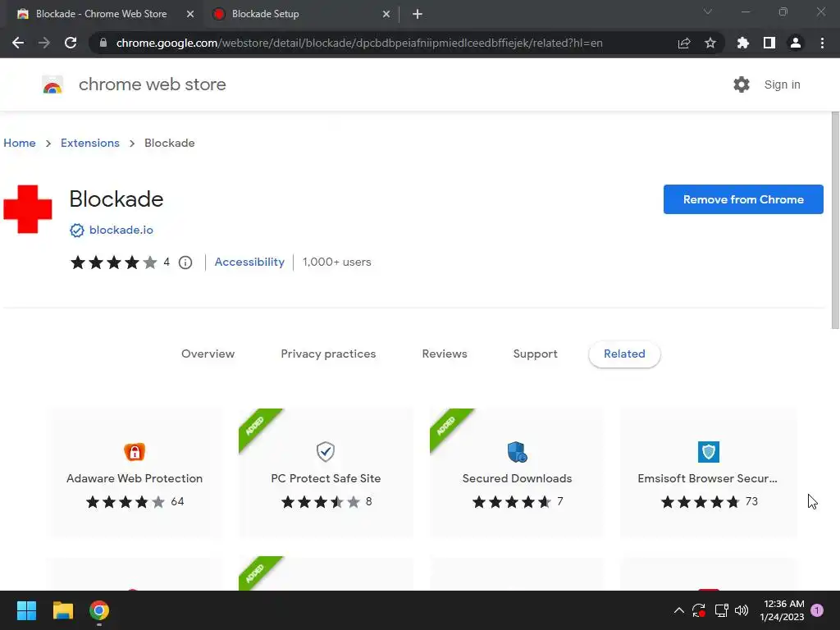
Task: Open the Chrome profile icon
Action: click(796, 43)
